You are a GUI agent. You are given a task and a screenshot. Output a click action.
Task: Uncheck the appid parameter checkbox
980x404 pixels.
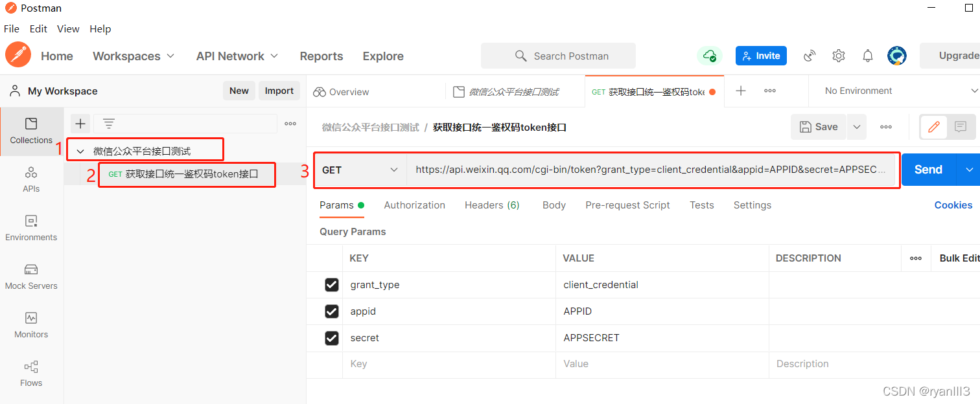332,311
